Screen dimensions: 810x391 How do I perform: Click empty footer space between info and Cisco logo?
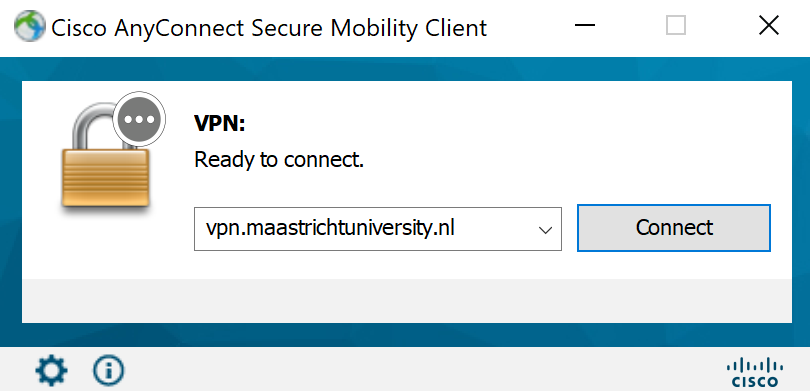click(424, 369)
